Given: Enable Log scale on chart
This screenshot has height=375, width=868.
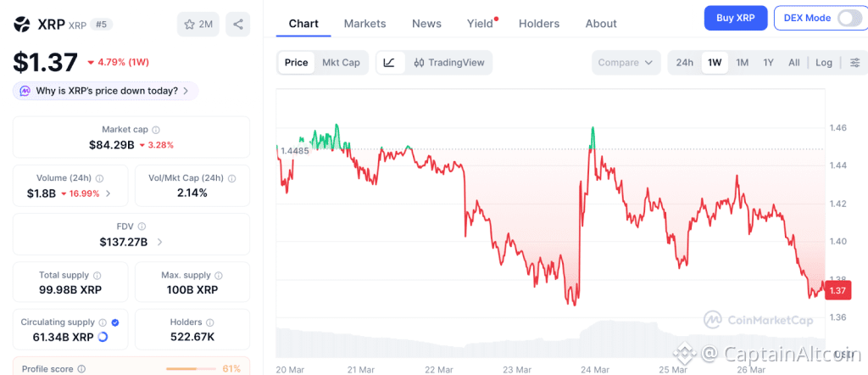Looking at the screenshot, I should pyautogui.click(x=823, y=62).
